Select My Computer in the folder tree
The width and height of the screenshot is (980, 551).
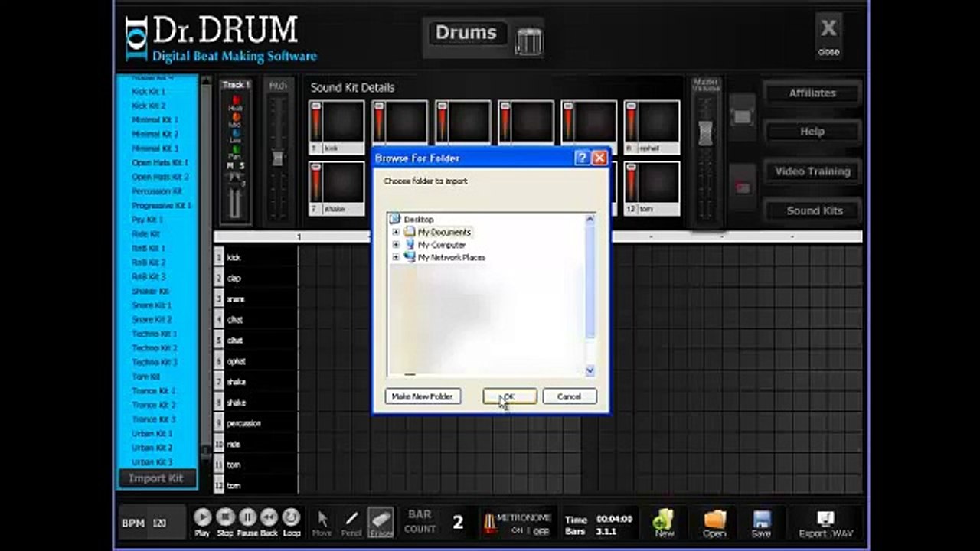(x=442, y=245)
